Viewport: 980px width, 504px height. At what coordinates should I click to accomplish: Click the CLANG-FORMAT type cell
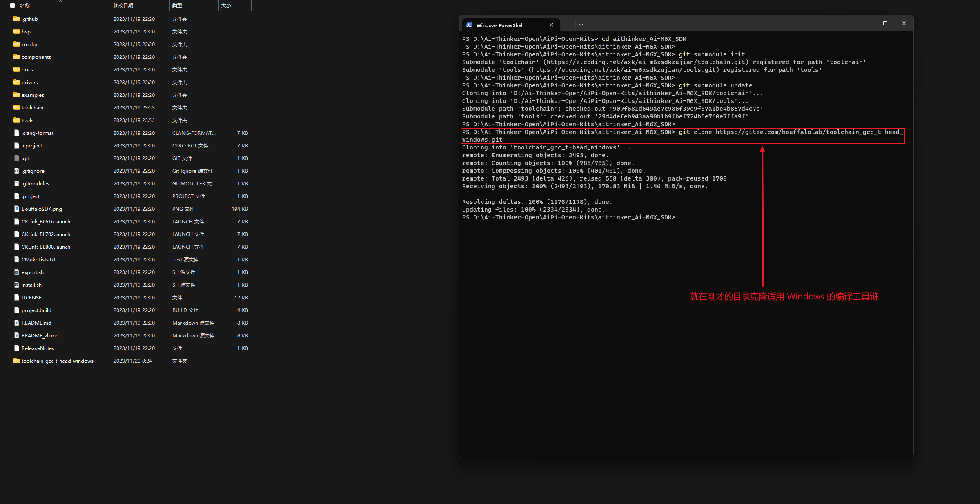(194, 133)
